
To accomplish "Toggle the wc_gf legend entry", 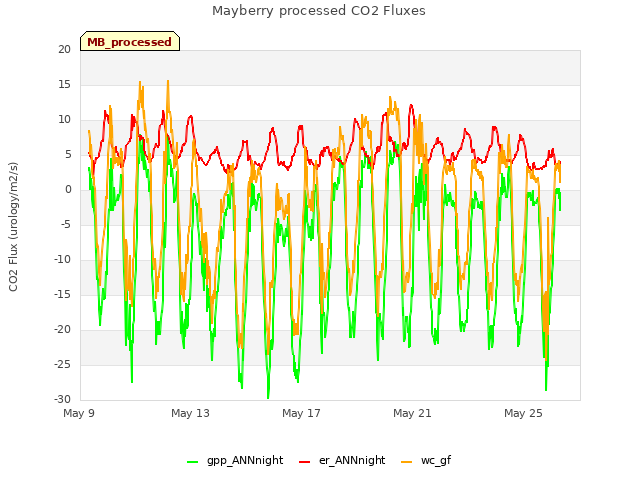I will [426, 460].
